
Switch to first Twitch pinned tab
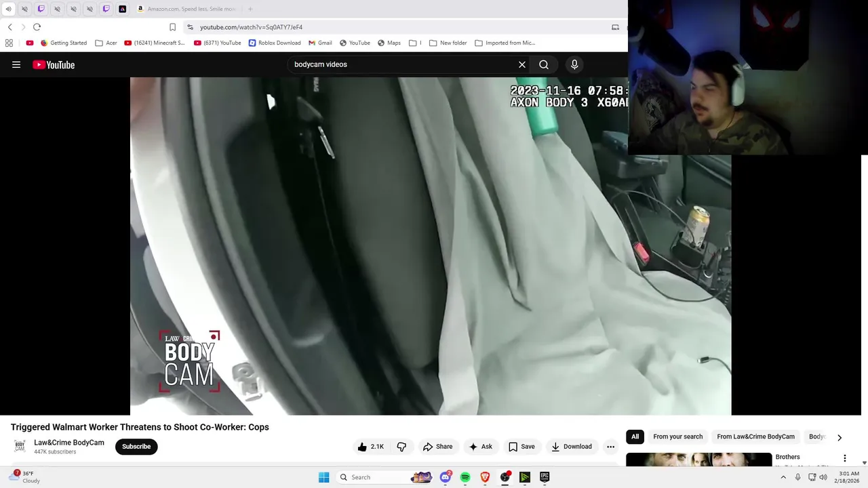click(x=41, y=9)
